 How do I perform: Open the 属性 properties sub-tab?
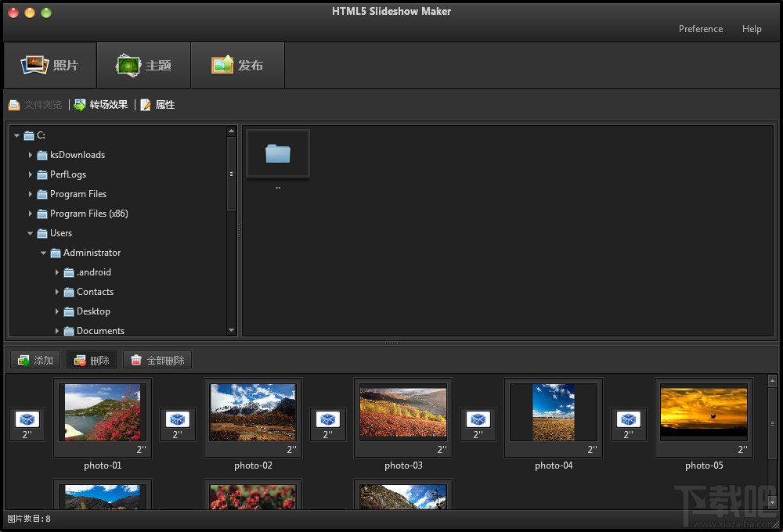158,105
